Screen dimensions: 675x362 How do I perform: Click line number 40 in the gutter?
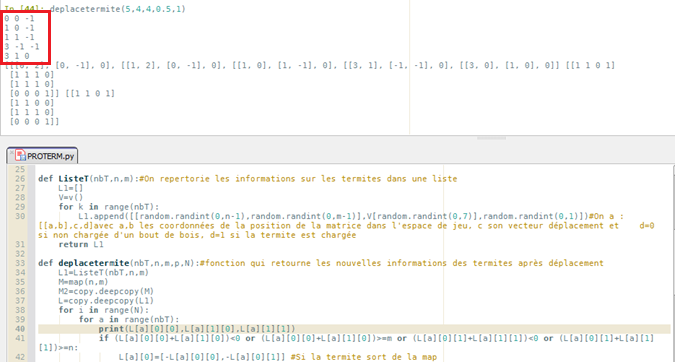20,329
